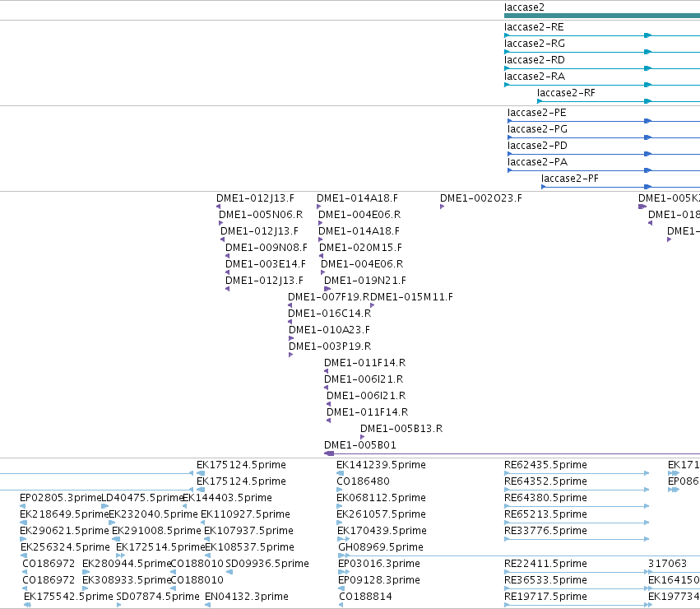The width and height of the screenshot is (700, 609).
Task: Select the long DME1-005B01 feature label
Action: pos(359,445)
